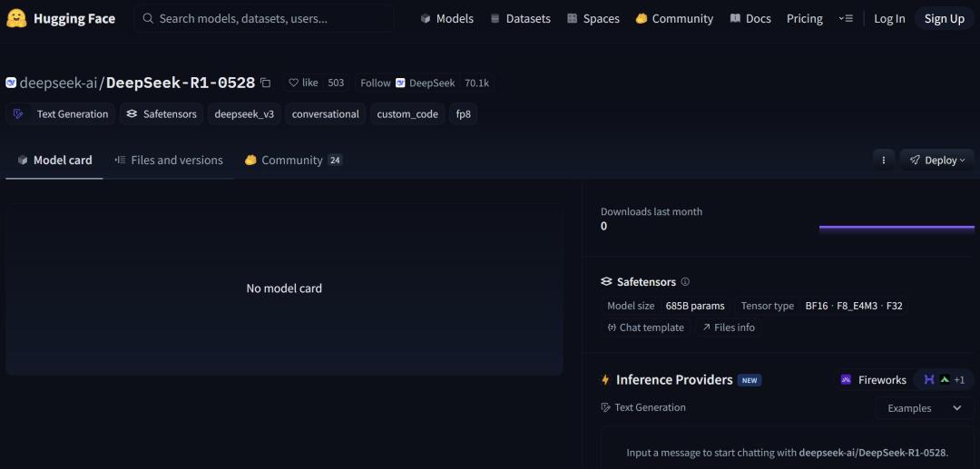The height and width of the screenshot is (469, 980).
Task: Open the deepseek-ai organization link
Action: pyautogui.click(x=58, y=83)
